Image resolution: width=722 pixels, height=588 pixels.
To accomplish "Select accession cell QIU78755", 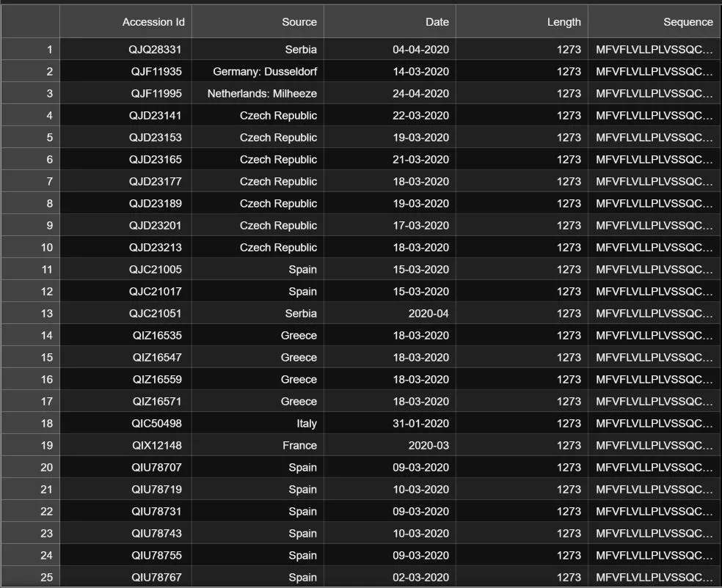I will [x=125, y=555].
